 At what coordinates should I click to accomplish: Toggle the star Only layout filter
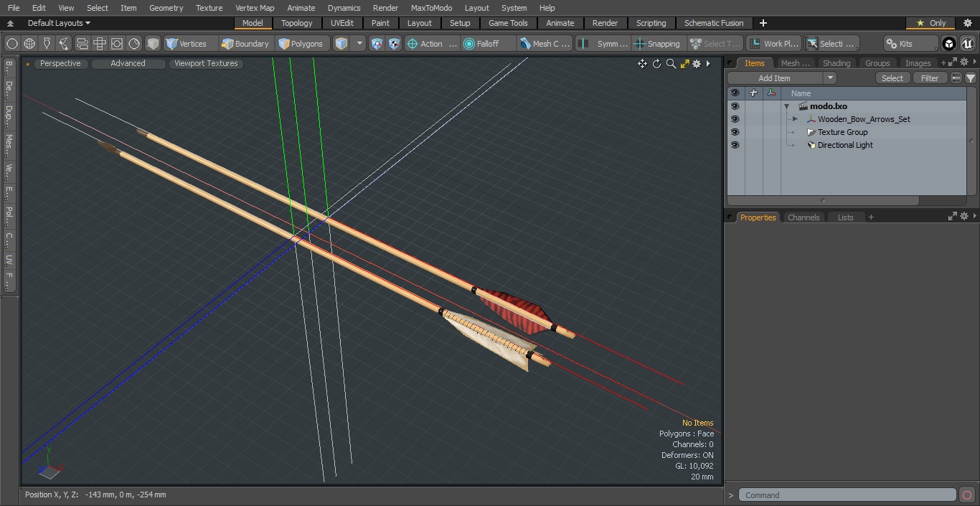930,23
